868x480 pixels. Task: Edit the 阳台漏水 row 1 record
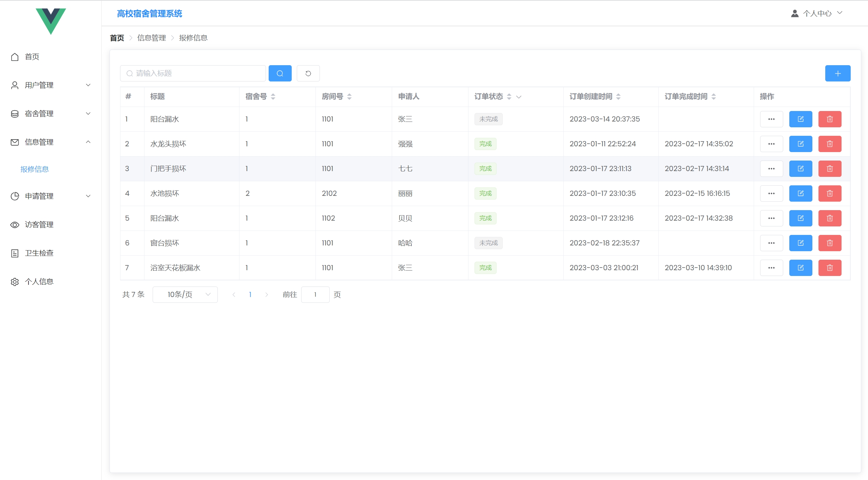click(800, 119)
